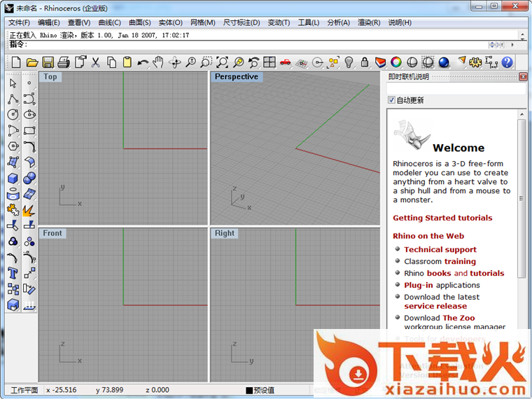Open the 文件(F) menu

click(19, 22)
